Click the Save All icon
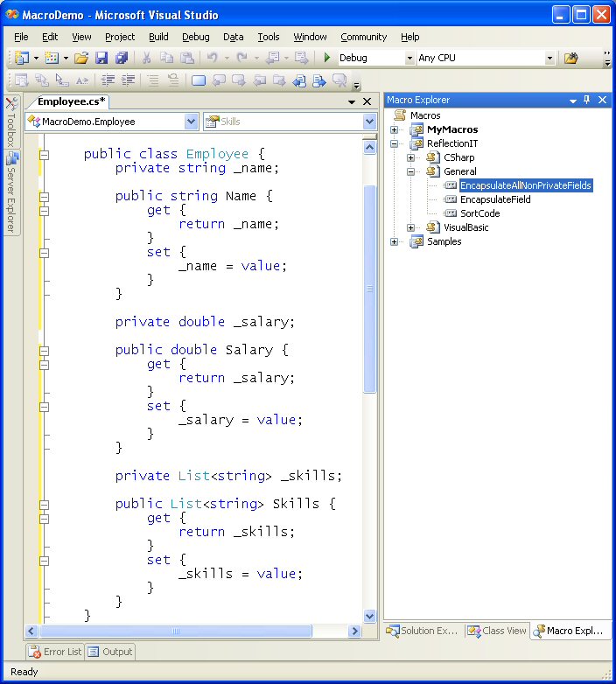The width and height of the screenshot is (616, 684). (x=122, y=58)
